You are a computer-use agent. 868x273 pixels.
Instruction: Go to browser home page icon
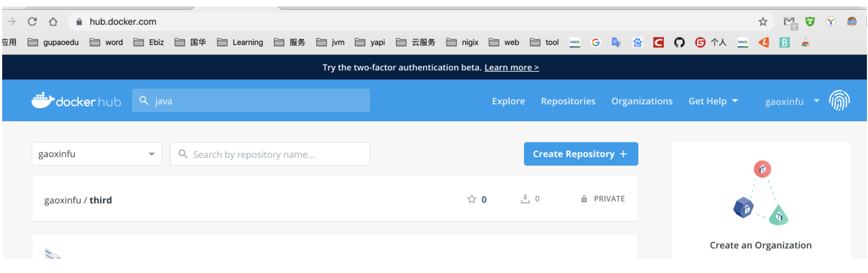tap(53, 22)
